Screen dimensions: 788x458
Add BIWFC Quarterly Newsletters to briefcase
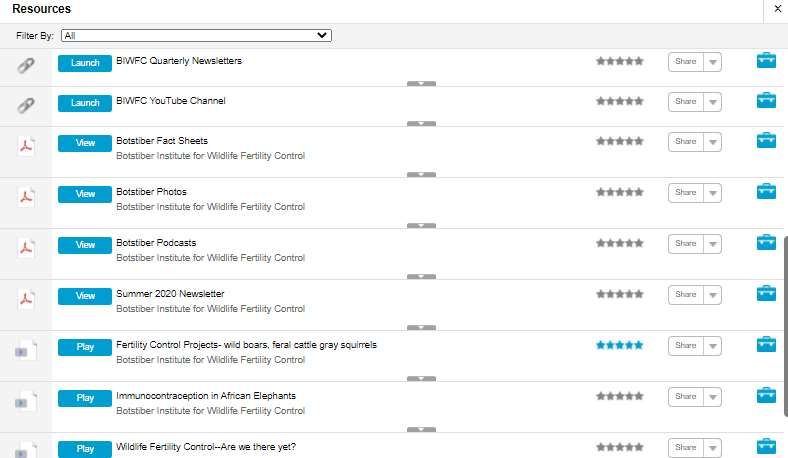point(766,60)
